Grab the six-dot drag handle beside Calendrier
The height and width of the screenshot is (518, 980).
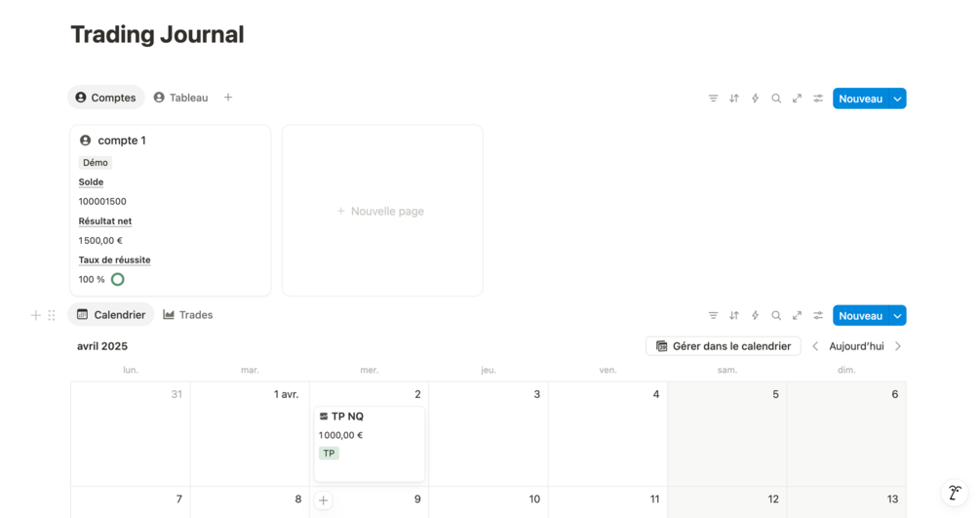pos(52,315)
